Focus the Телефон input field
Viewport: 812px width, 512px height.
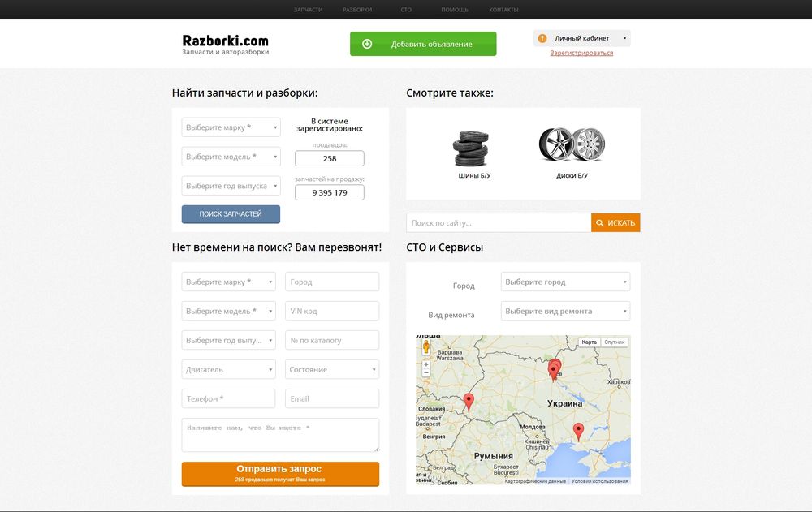click(228, 398)
